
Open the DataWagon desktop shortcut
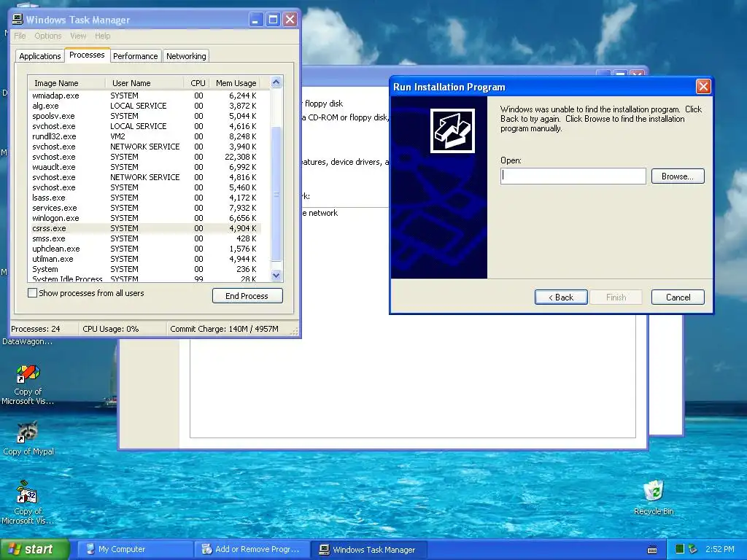click(x=27, y=341)
